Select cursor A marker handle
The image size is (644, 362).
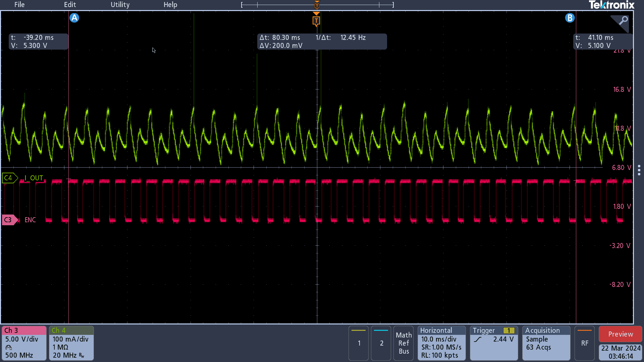pyautogui.click(x=74, y=18)
